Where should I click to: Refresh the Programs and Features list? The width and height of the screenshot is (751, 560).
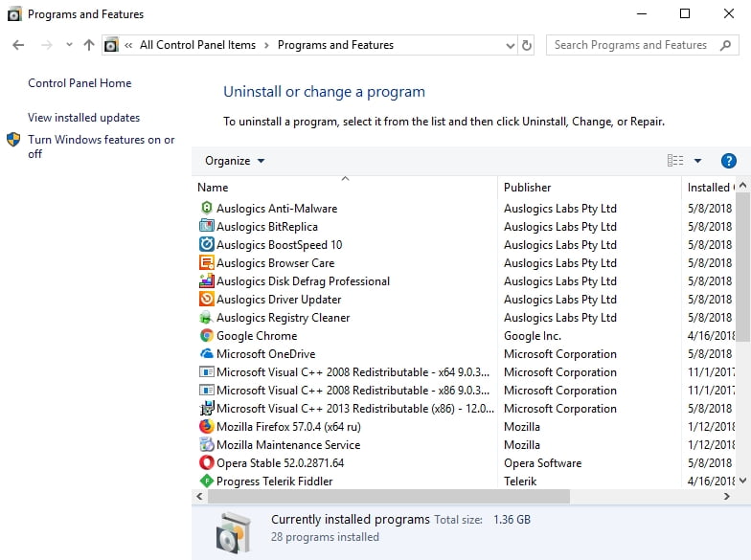[x=527, y=45]
